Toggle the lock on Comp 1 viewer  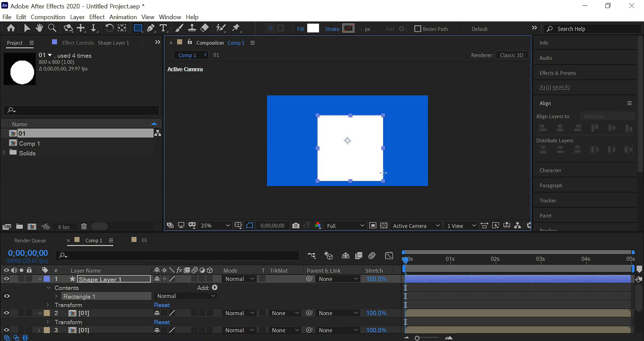pyautogui.click(x=190, y=42)
